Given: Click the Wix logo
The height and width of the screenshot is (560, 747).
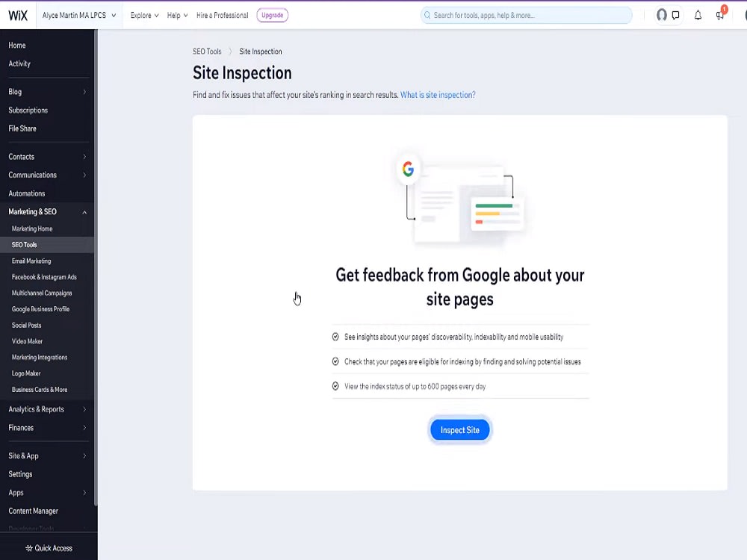Looking at the screenshot, I should click(x=18, y=15).
